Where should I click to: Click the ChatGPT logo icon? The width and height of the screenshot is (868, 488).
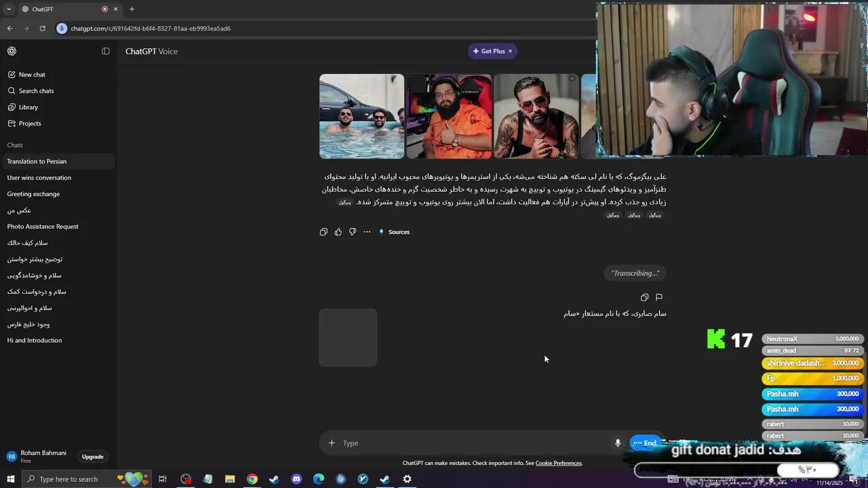point(12,52)
